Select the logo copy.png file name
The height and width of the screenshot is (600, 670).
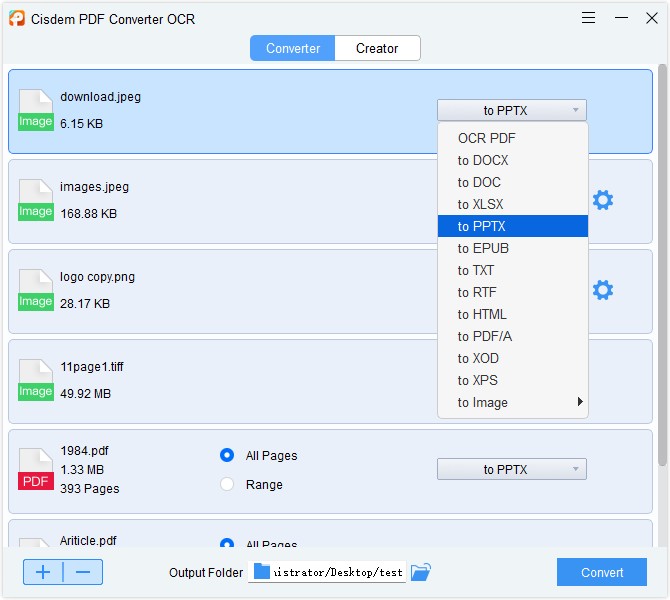[x=97, y=277]
